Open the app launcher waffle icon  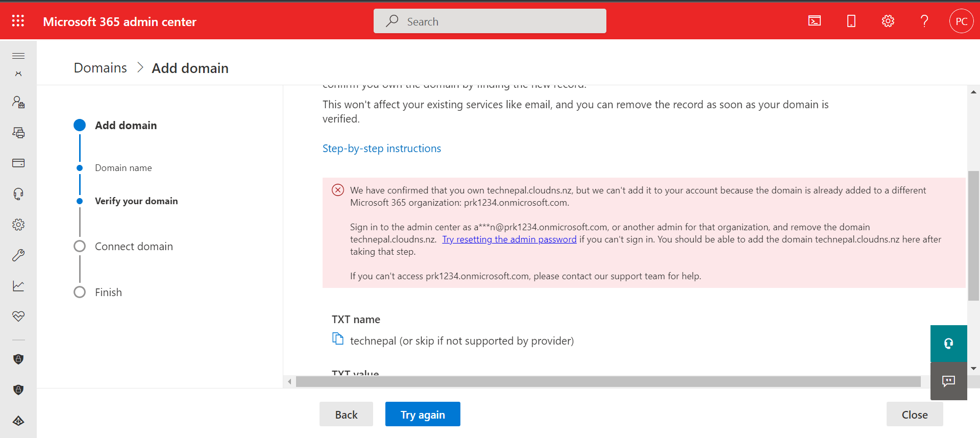pos(18,21)
